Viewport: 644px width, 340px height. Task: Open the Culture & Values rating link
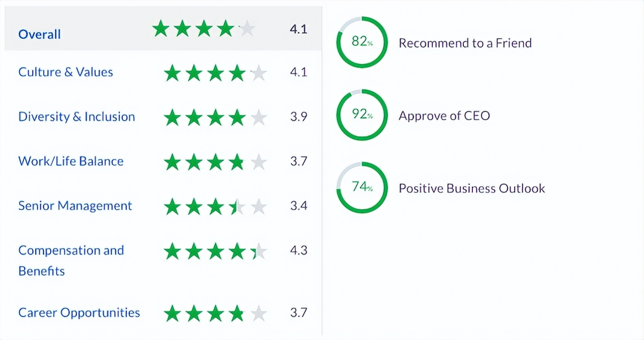pos(65,72)
